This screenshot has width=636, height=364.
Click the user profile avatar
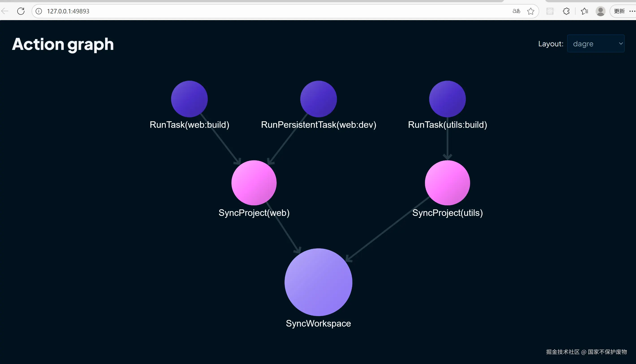(600, 11)
